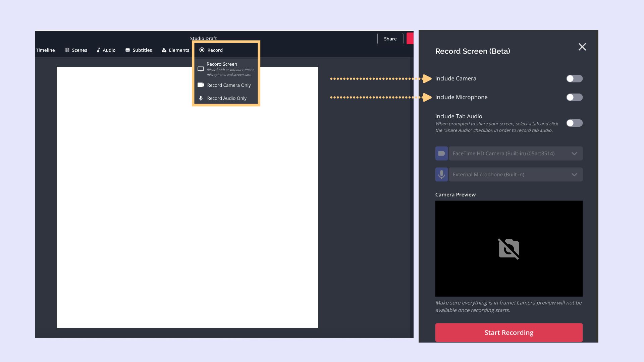This screenshot has height=362, width=644.
Task: Open the Record dropdown menu
Action: coord(215,50)
